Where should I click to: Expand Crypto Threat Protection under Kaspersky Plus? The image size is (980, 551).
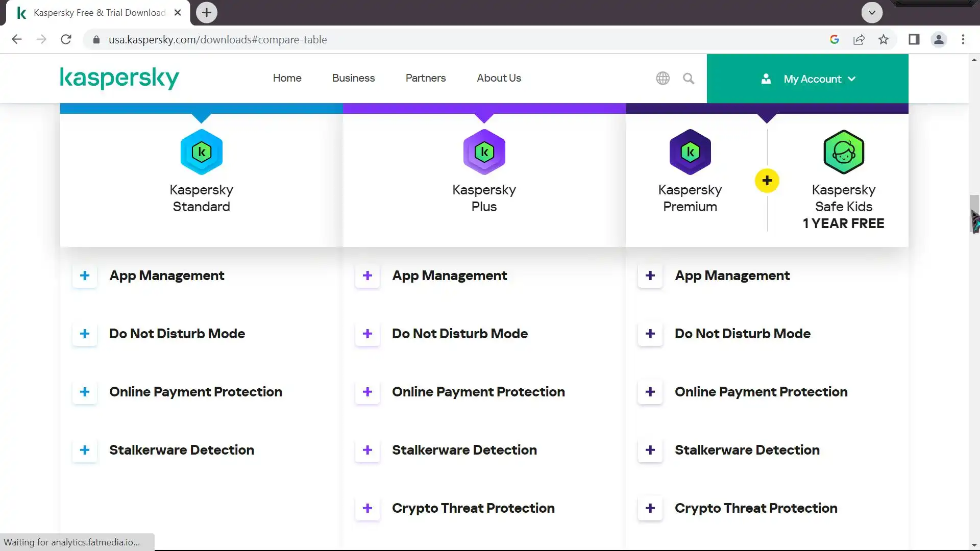[x=367, y=509]
